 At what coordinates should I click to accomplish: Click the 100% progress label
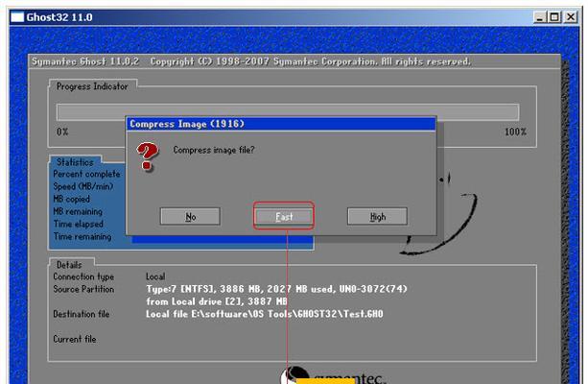[x=515, y=132]
